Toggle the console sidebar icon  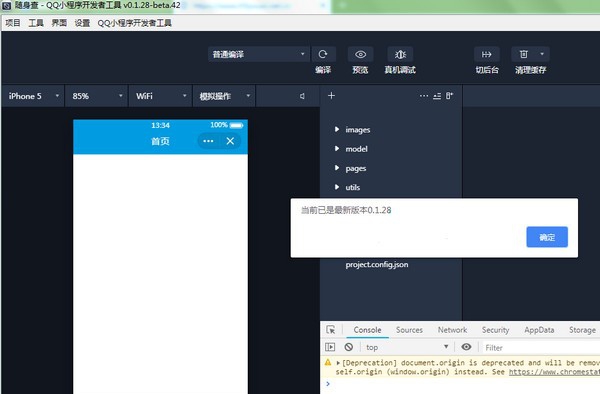click(330, 347)
